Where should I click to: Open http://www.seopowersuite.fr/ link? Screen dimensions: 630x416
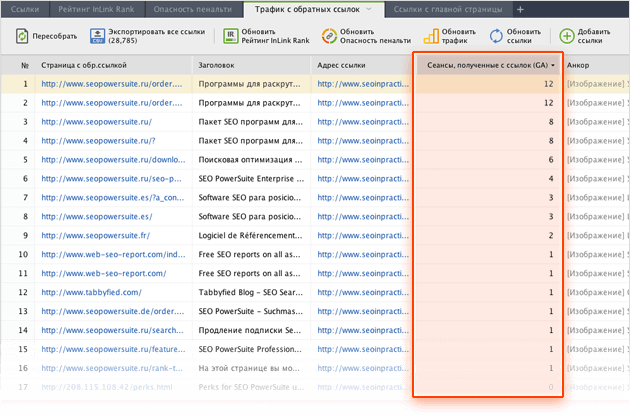pos(96,236)
